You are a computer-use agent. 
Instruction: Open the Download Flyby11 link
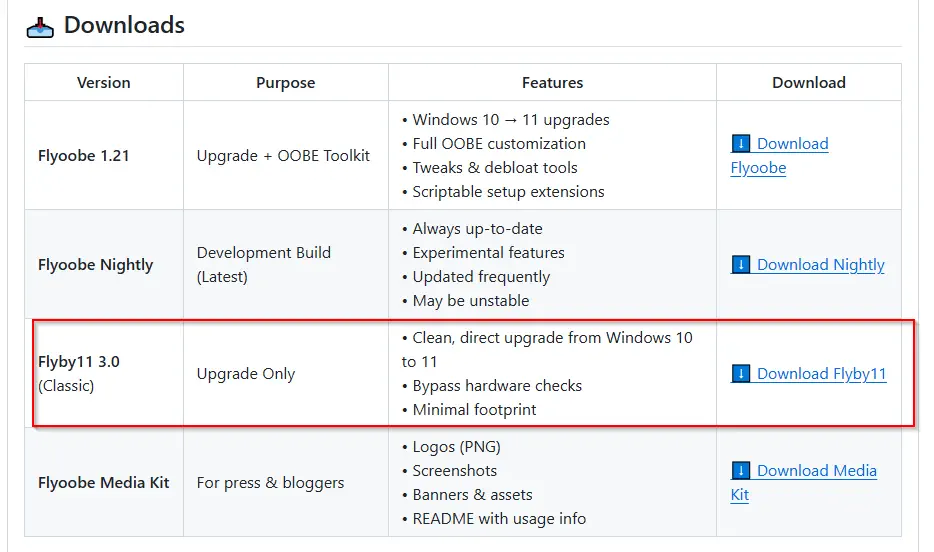click(809, 373)
